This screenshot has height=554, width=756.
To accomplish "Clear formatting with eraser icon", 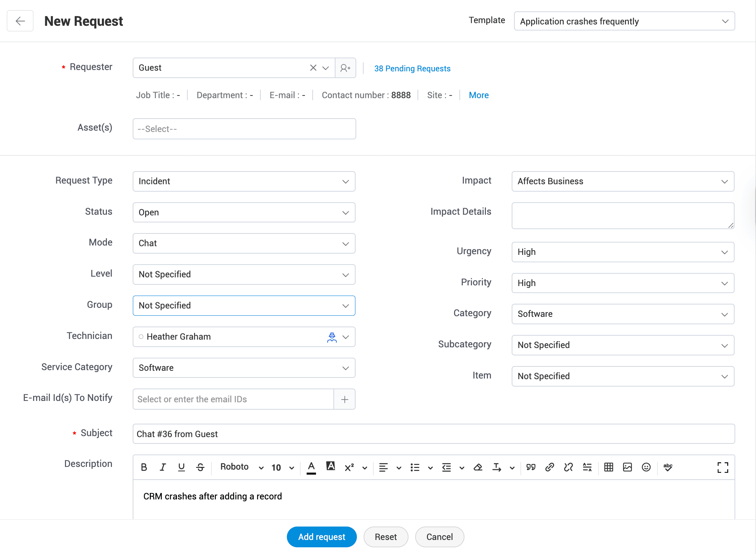I will click(x=478, y=467).
